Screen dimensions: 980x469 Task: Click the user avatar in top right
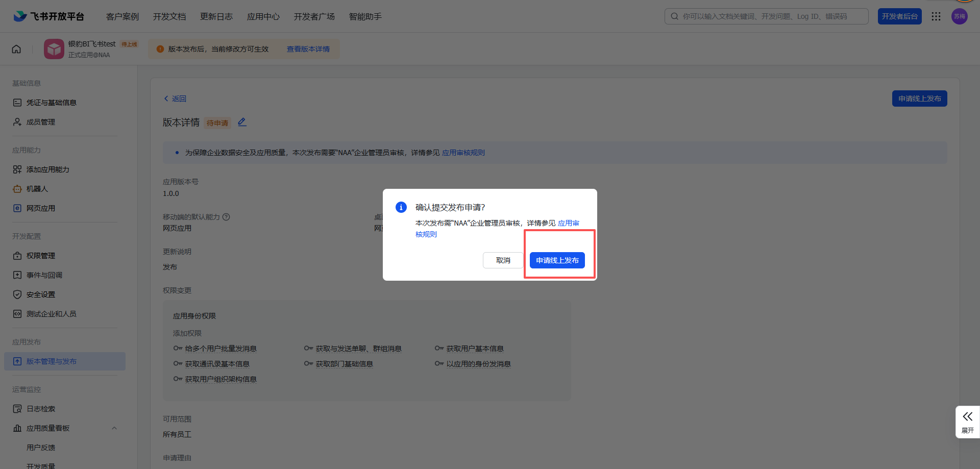(x=959, y=16)
